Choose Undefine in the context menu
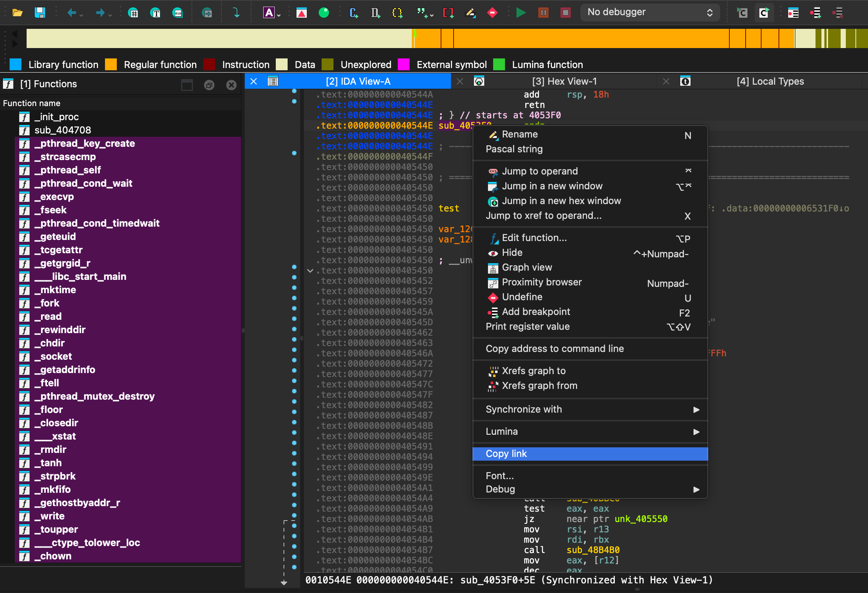The height and width of the screenshot is (593, 868). point(590,297)
